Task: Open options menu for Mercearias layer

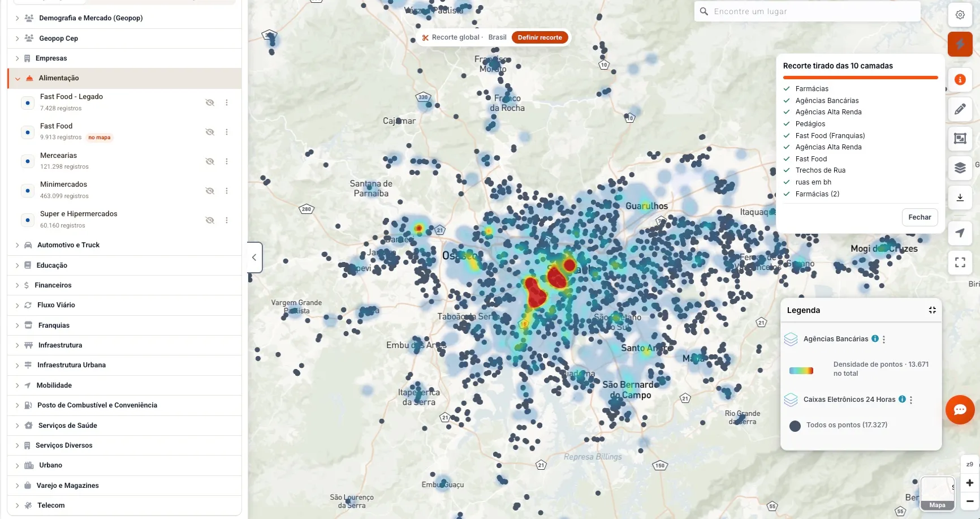Action: coord(227,161)
